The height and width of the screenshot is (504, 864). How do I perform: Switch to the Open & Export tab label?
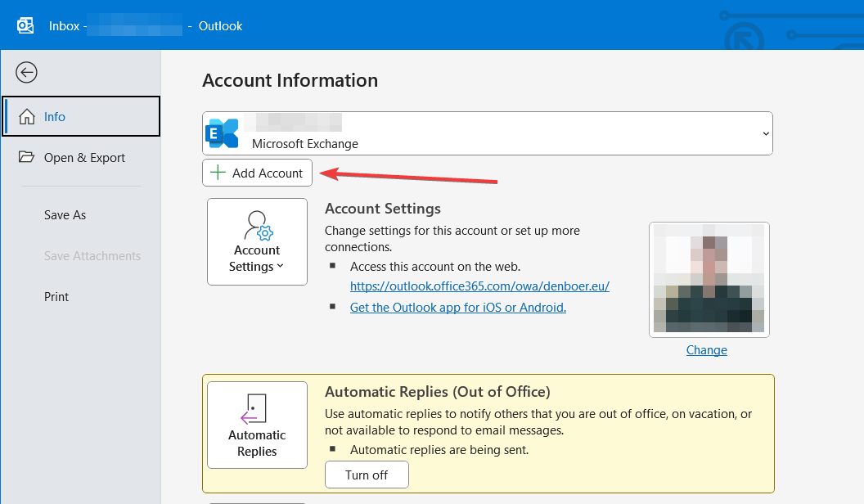pyautogui.click(x=84, y=158)
